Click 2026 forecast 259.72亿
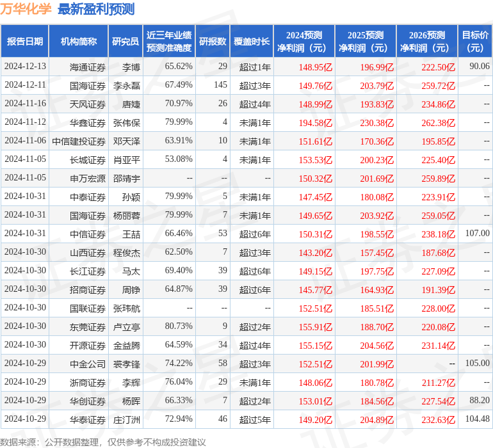Image resolution: width=493 pixels, height=448 pixels. pyautogui.click(x=439, y=86)
